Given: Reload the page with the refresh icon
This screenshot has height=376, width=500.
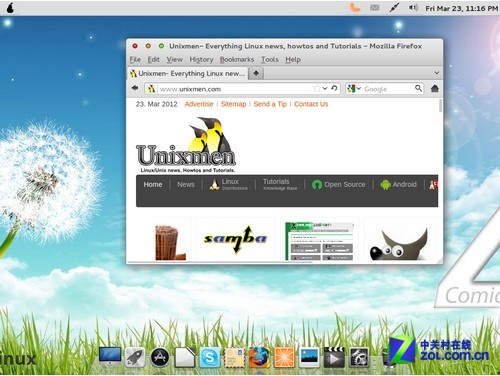Looking at the screenshot, I should click(x=334, y=88).
